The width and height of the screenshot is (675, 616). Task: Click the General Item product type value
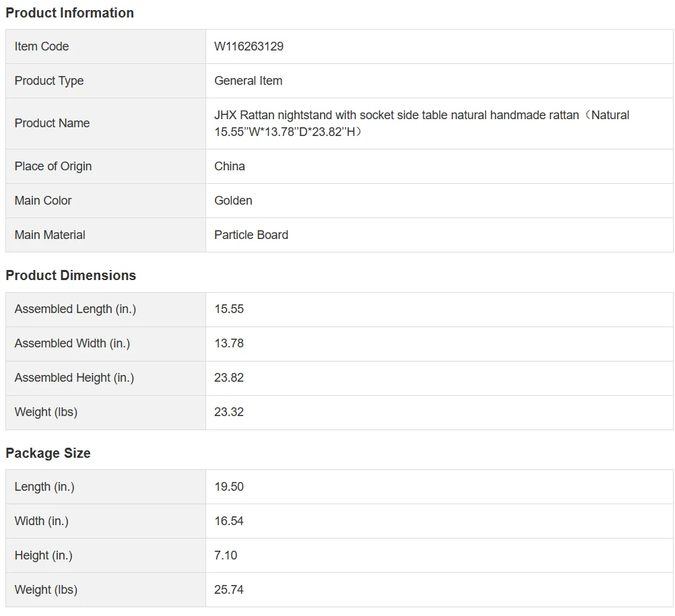pos(248,81)
